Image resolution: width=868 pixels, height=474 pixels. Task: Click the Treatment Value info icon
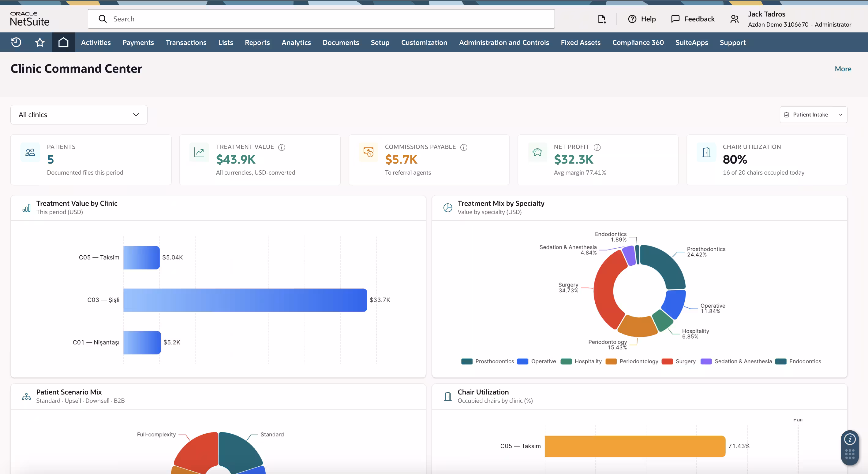pyautogui.click(x=282, y=147)
